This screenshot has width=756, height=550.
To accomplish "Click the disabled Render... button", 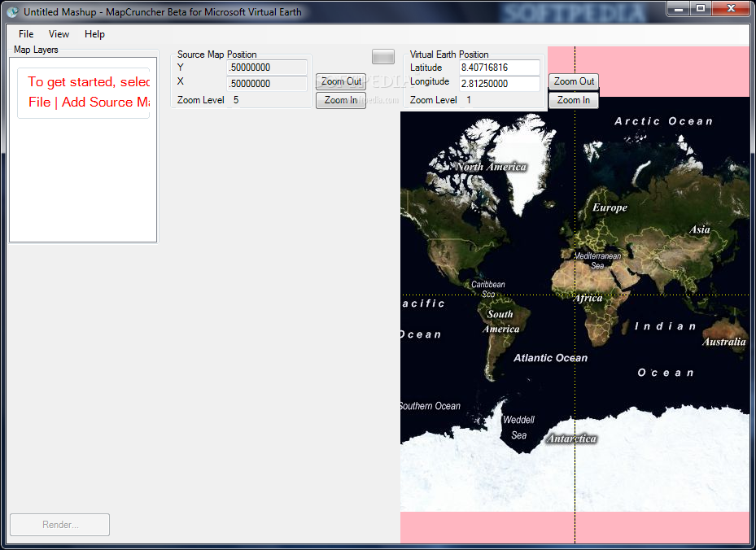I will coord(59,525).
